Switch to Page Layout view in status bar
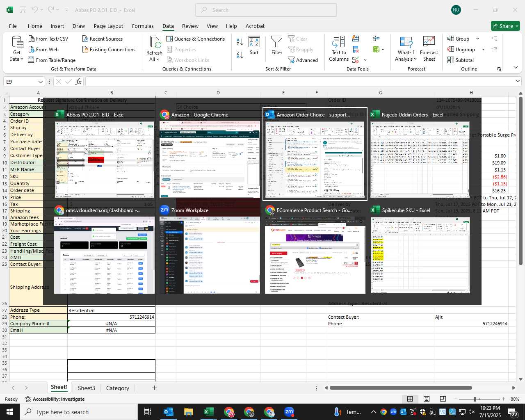This screenshot has height=420, width=525. pos(427,399)
